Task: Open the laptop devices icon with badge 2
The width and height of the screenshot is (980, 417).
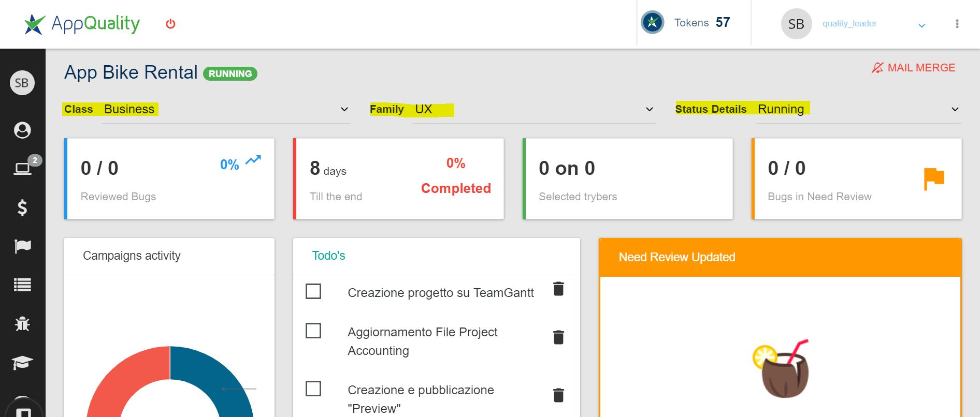Action: [22, 168]
